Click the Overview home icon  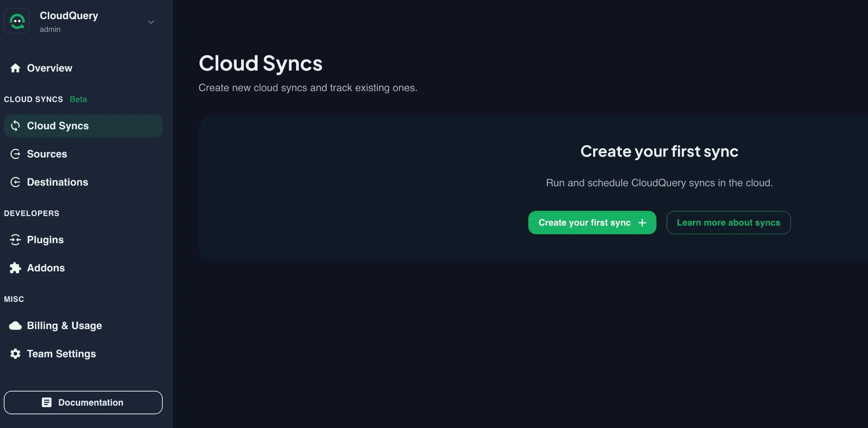click(15, 68)
